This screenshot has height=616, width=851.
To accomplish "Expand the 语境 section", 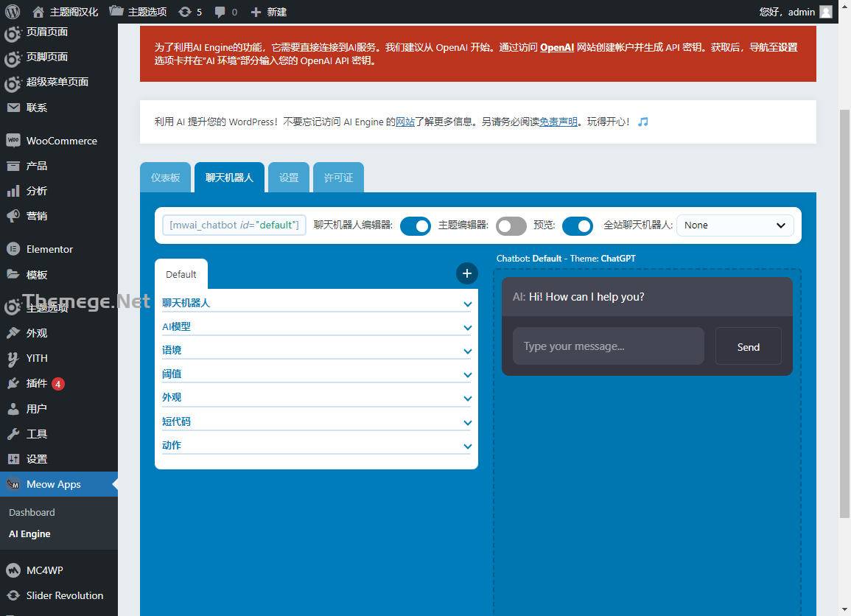I will pos(316,350).
